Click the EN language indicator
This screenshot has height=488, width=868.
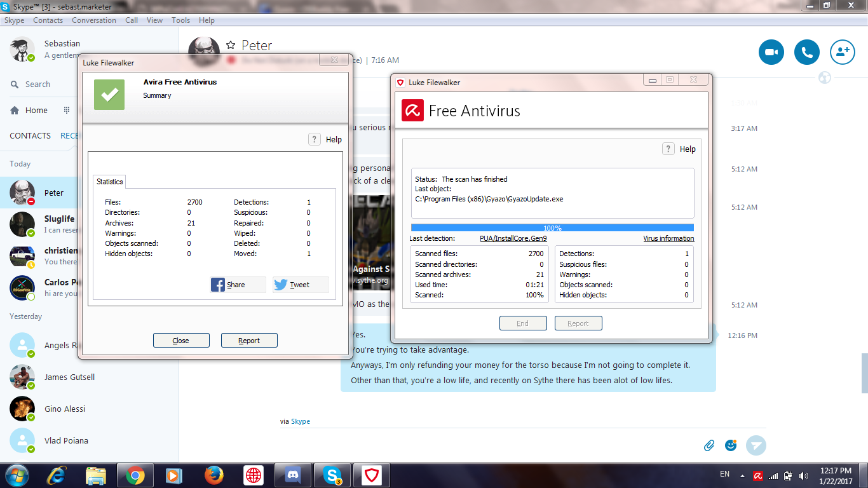click(x=724, y=474)
